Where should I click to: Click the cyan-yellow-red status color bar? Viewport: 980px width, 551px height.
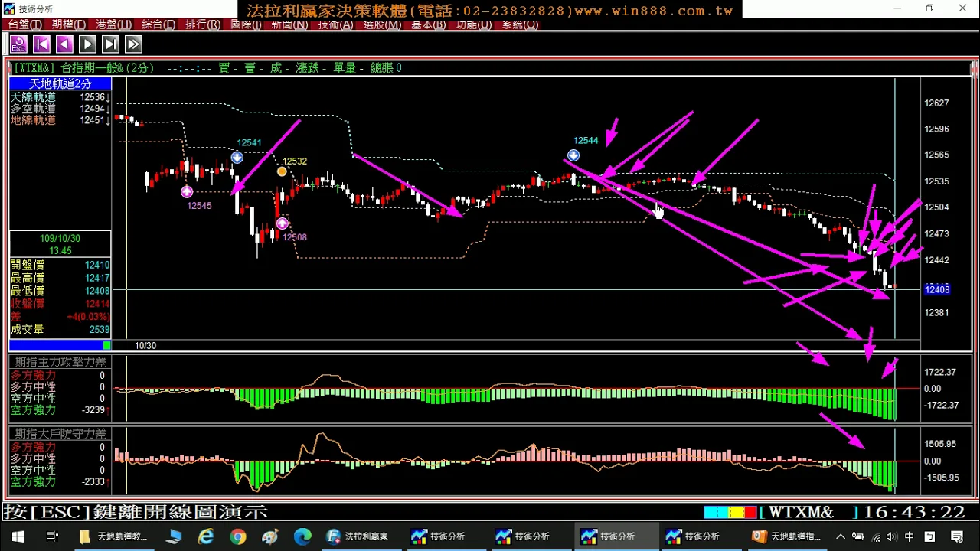730,512
